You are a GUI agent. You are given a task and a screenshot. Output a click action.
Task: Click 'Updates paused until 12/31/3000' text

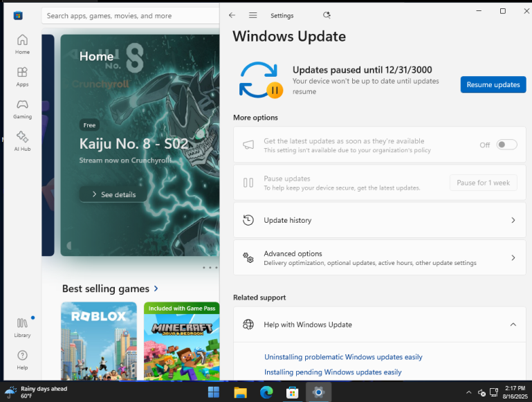coord(362,70)
